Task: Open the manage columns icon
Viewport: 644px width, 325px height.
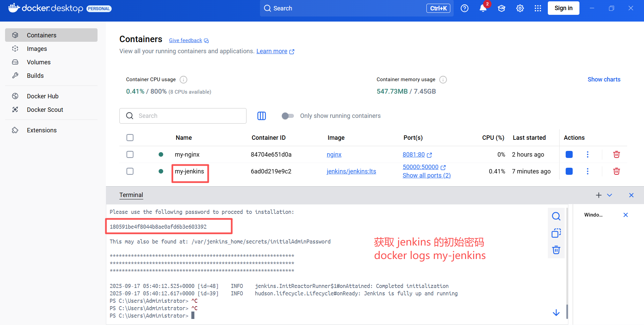Action: [x=262, y=116]
